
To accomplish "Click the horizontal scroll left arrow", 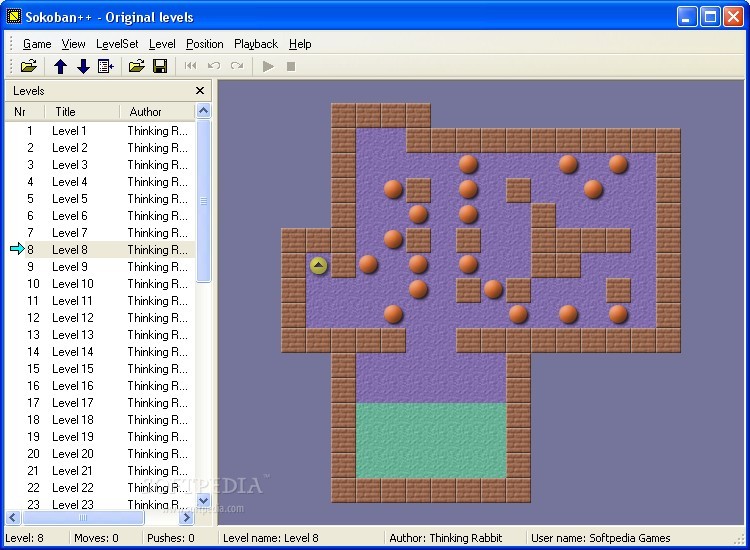I will [13, 517].
